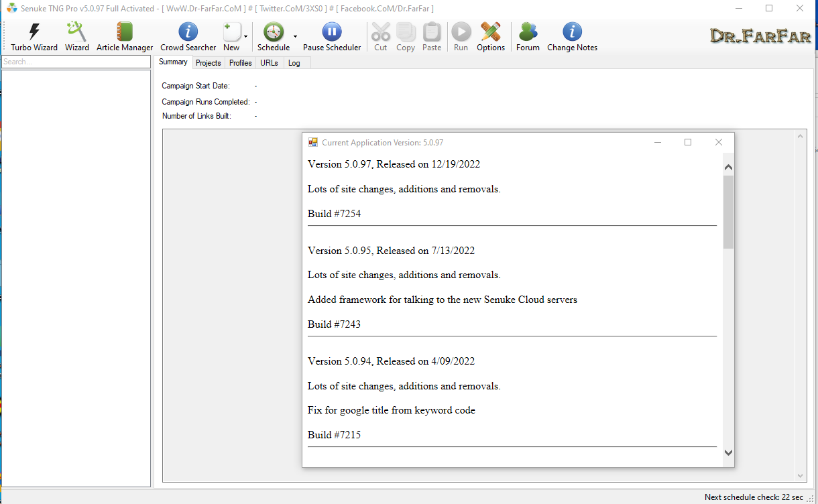818x504 pixels.
Task: Open the URLs tab
Action: tap(269, 63)
